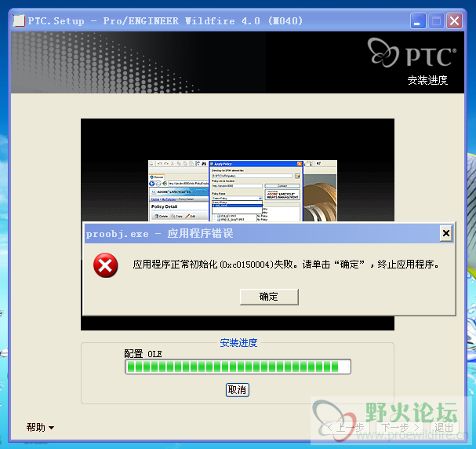Image resolution: width=476 pixels, height=449 pixels.
Task: Click the 下一步 next button
Action: (x=401, y=428)
